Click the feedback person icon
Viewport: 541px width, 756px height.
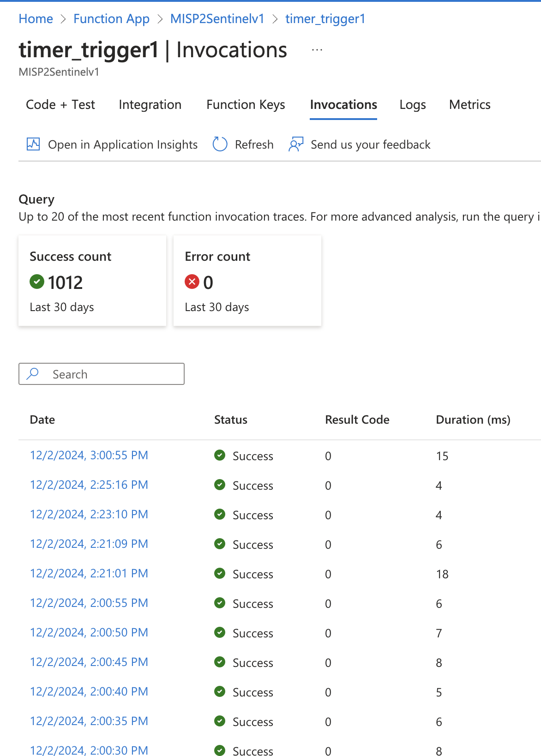click(296, 144)
